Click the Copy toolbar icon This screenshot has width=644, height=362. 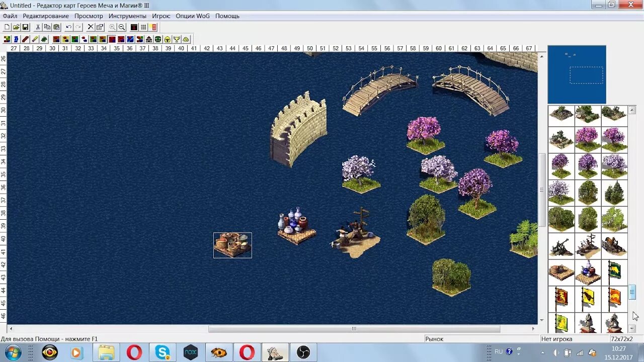coord(47,27)
